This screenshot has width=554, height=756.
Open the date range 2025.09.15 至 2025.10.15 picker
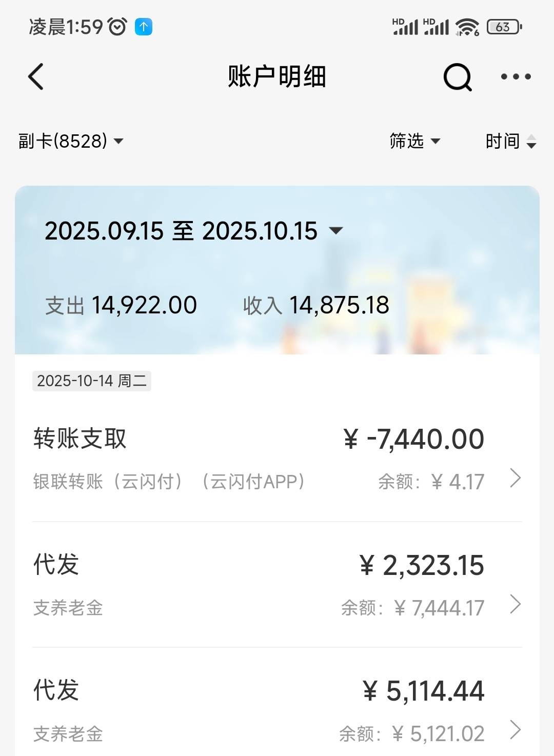(193, 231)
